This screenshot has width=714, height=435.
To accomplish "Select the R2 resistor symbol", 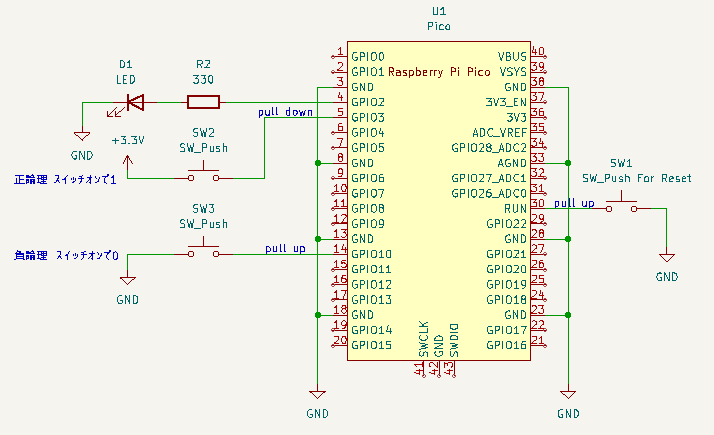I will point(203,102).
